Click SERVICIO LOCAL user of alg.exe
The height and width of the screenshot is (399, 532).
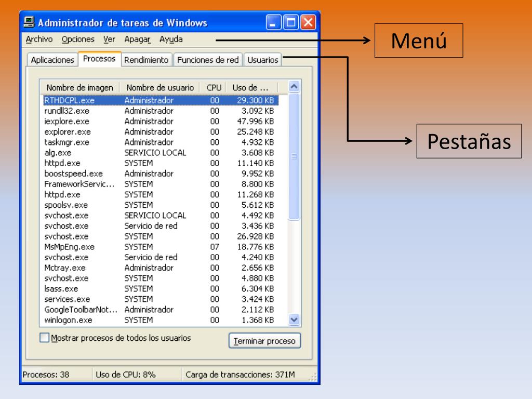pyautogui.click(x=155, y=153)
